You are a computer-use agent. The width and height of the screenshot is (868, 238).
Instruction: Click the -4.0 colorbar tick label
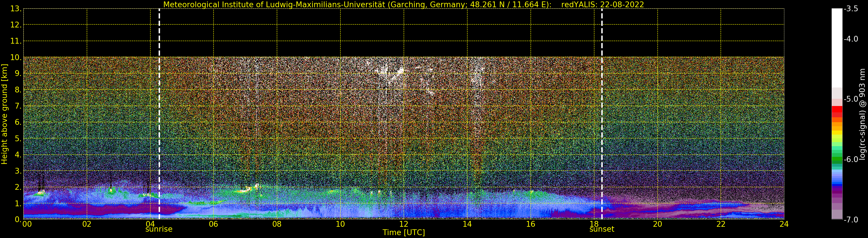[x=851, y=39]
